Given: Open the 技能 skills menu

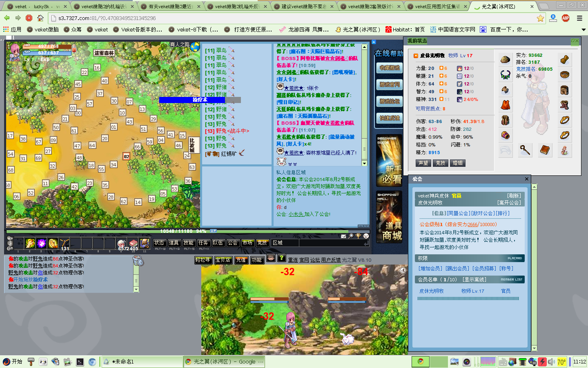Looking at the screenshot, I should coord(189,243).
